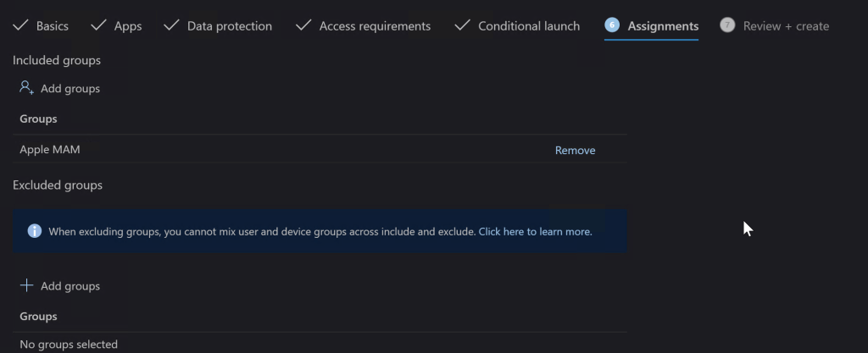Click the checkmark icon before Conditional launch
The height and width of the screenshot is (353, 868).
[x=462, y=25]
